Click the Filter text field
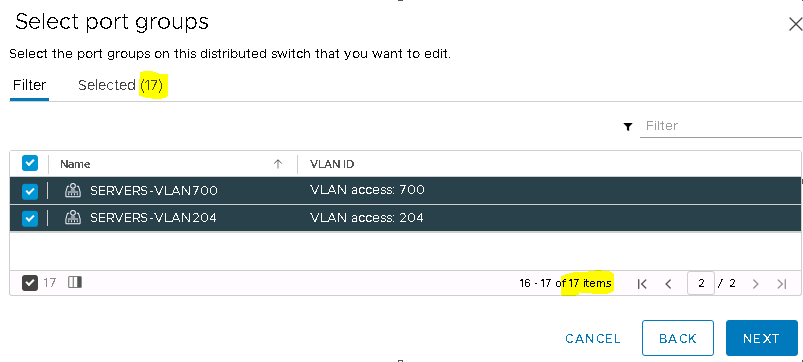803x362 pixels. click(721, 126)
